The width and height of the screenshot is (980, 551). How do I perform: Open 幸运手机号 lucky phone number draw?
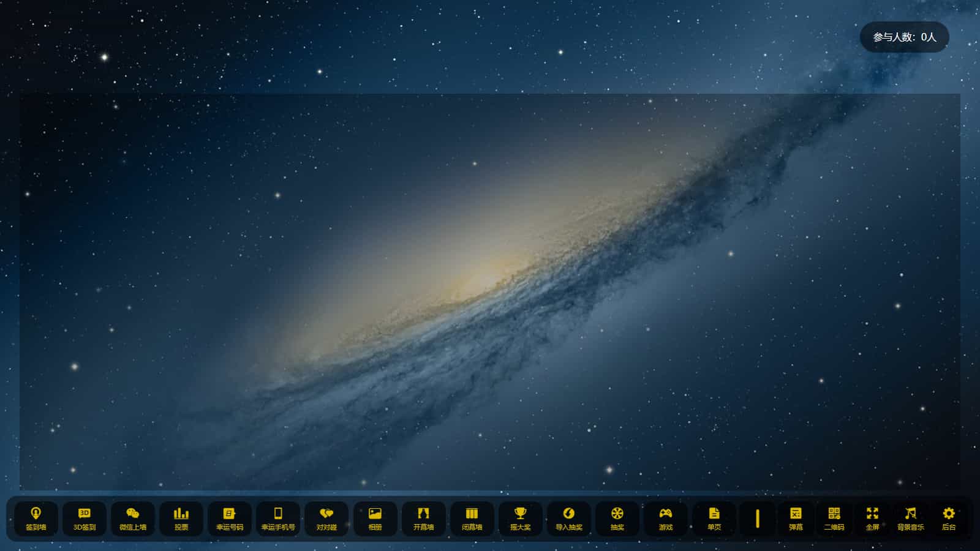pyautogui.click(x=278, y=519)
